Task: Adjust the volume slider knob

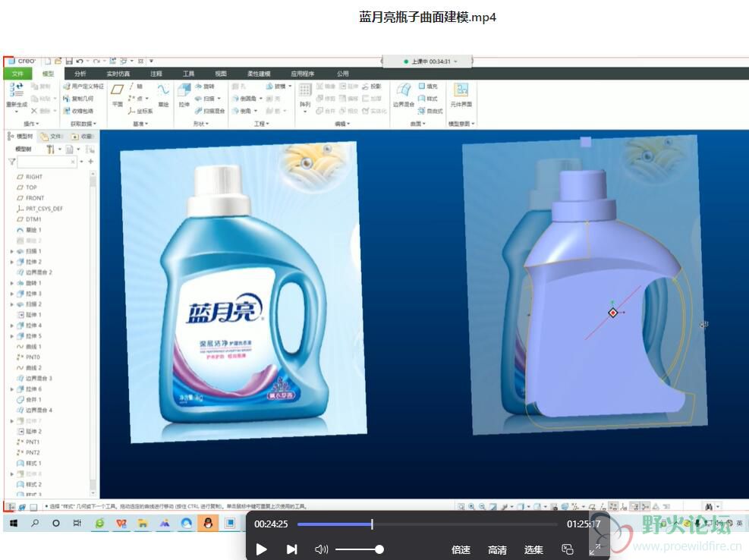Action: [379, 549]
